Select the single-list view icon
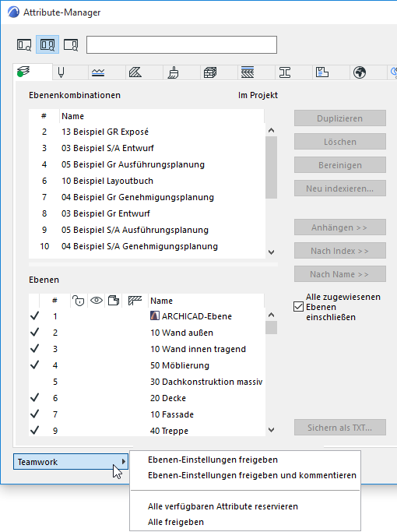The height and width of the screenshot is (532, 397). click(24, 44)
